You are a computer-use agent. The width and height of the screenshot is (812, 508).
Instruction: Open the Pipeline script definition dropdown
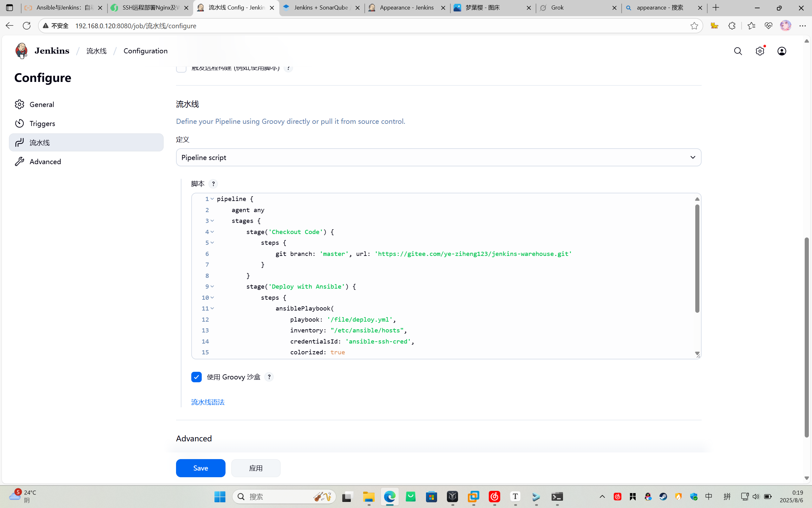point(439,157)
